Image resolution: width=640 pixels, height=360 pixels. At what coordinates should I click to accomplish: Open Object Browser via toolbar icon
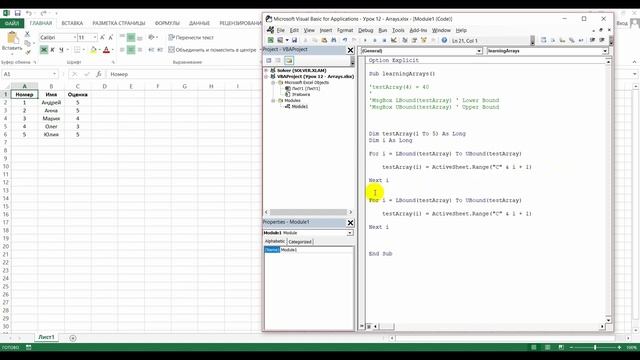click(x=424, y=40)
